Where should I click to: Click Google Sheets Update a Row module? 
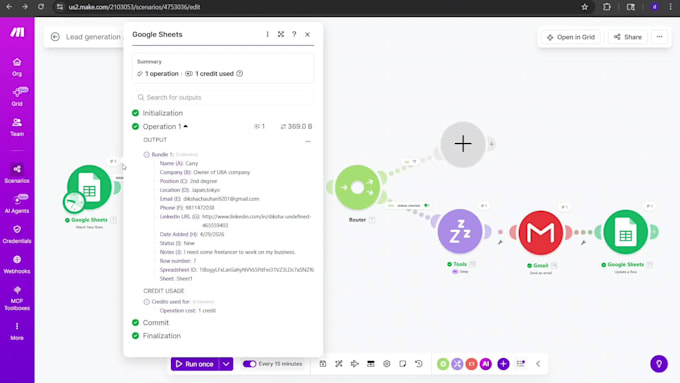pyautogui.click(x=625, y=232)
